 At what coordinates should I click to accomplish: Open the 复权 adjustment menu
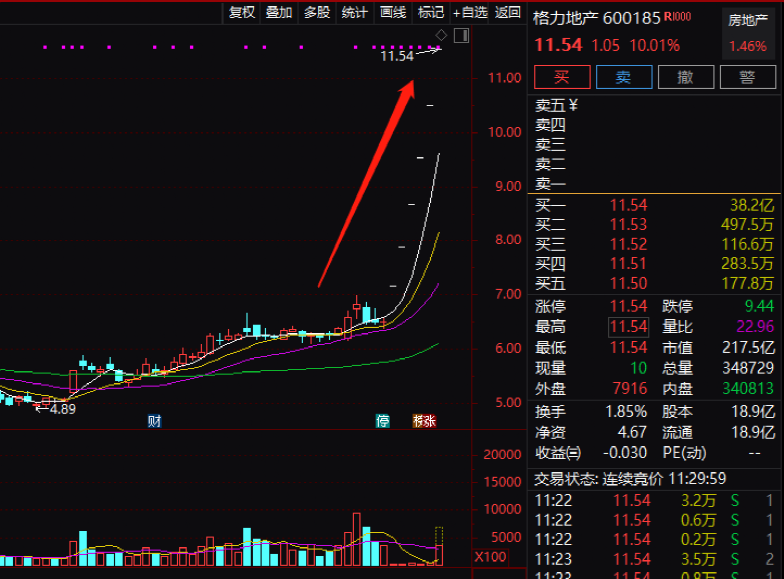(x=242, y=12)
